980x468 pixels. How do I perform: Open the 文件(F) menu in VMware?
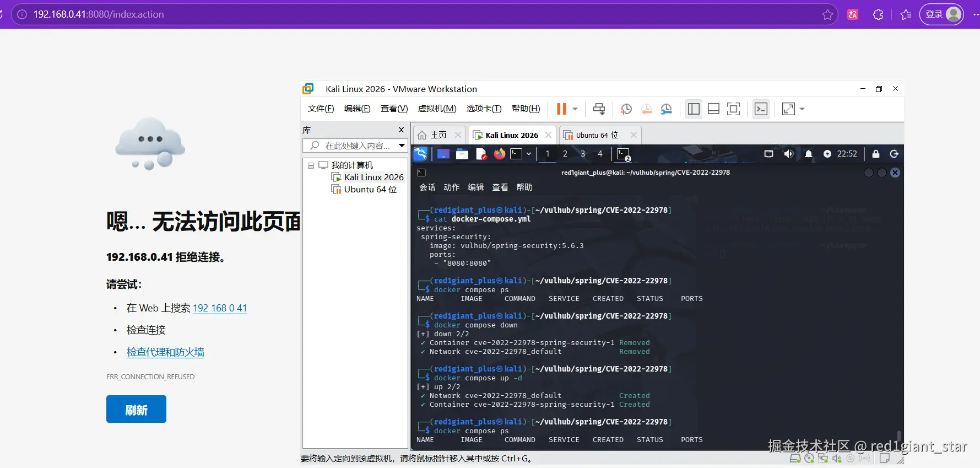321,109
